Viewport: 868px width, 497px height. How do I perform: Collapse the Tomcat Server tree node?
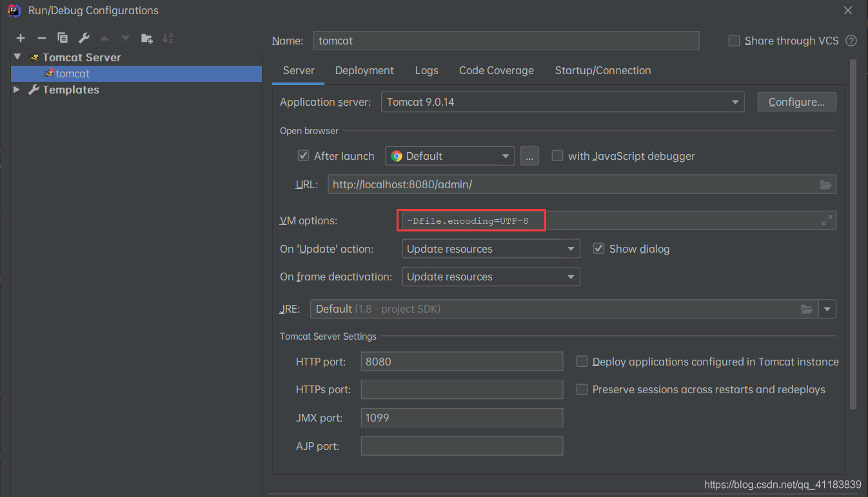point(17,57)
